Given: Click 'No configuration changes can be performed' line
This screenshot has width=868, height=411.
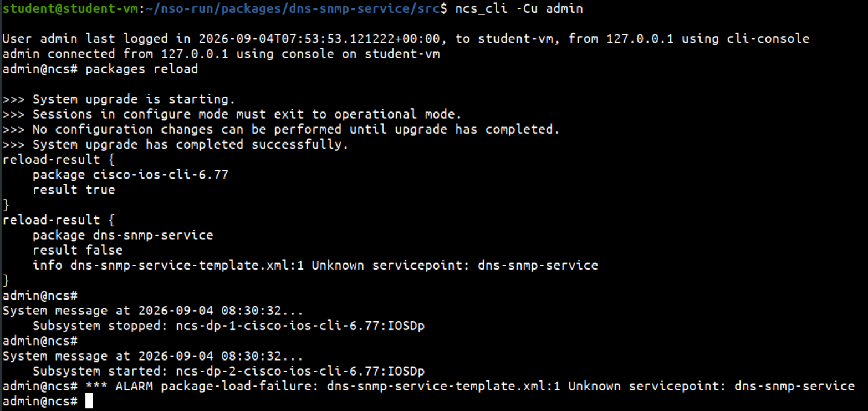Looking at the screenshot, I should [x=281, y=129].
